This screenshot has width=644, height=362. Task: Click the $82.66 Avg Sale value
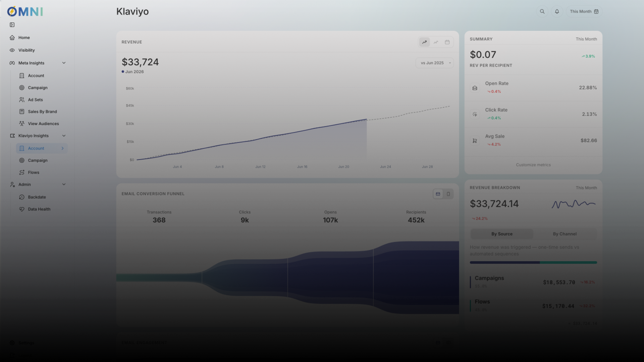(589, 141)
